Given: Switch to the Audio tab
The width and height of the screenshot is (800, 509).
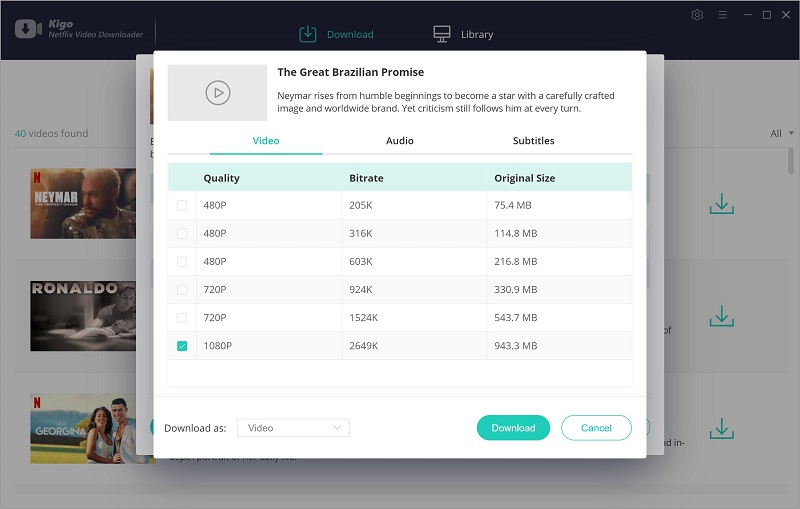Looking at the screenshot, I should pyautogui.click(x=399, y=141).
